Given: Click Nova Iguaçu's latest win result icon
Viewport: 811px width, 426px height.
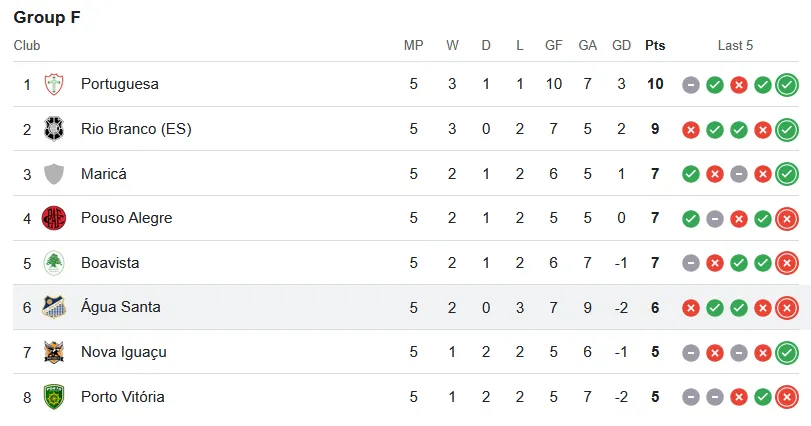Looking at the screenshot, I should [x=787, y=353].
